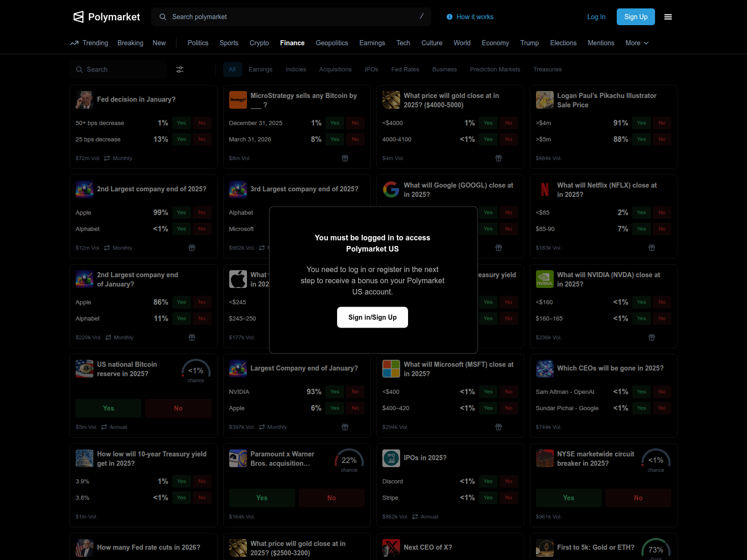Click the <1% chance gauge on NYSE card

point(656,462)
